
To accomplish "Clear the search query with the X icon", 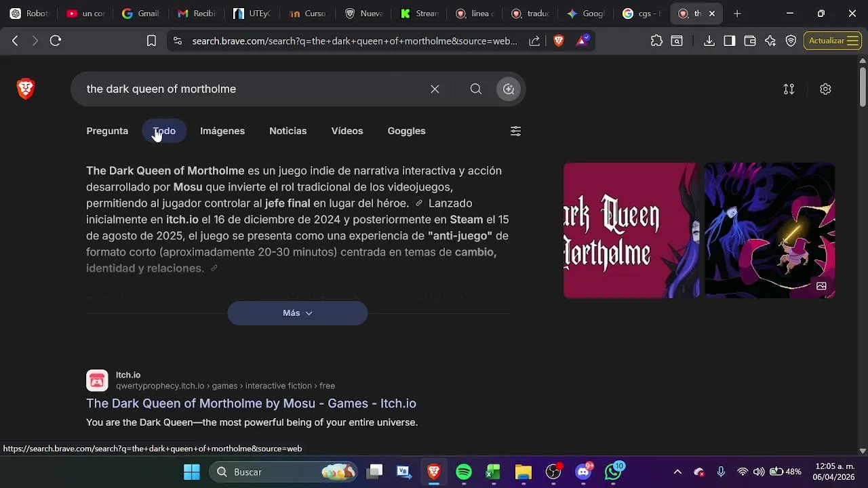I will [435, 89].
